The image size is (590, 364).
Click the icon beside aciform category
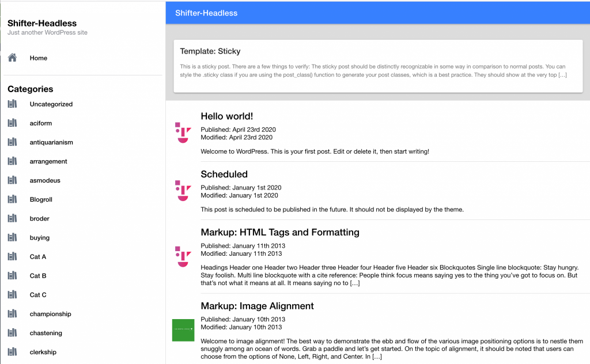(x=13, y=123)
